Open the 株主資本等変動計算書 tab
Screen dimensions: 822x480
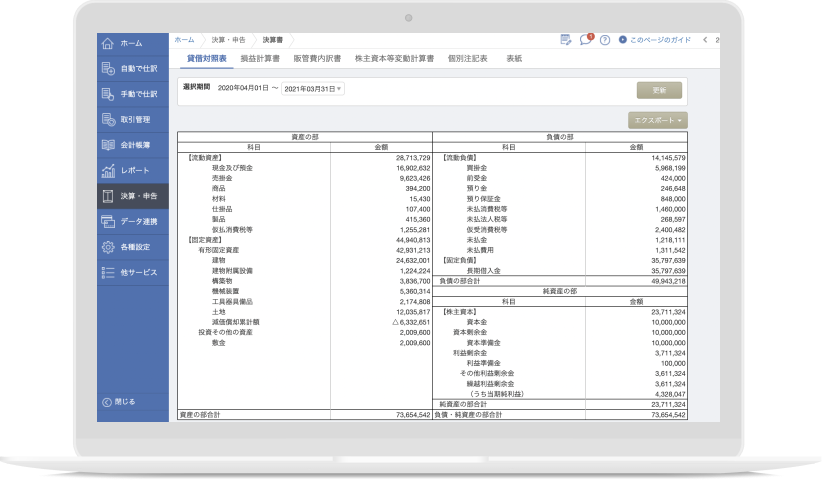pos(394,59)
